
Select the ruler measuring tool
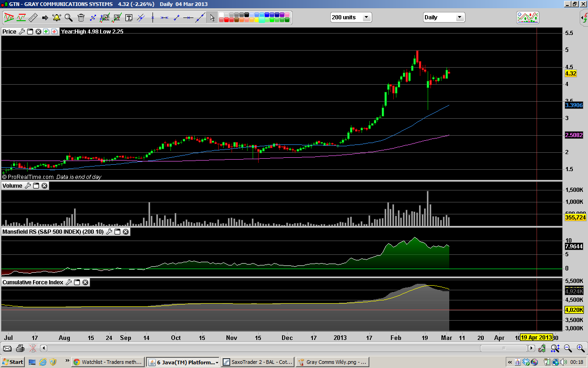(33, 18)
